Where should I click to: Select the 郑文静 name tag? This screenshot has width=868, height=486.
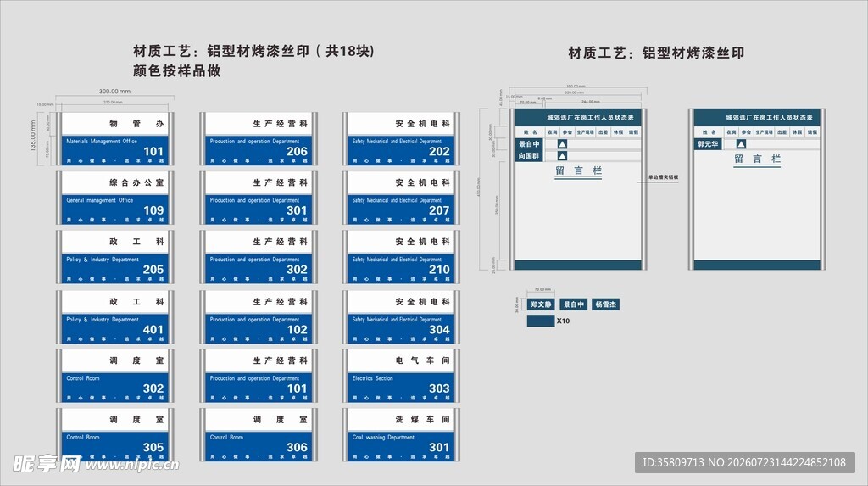click(541, 304)
